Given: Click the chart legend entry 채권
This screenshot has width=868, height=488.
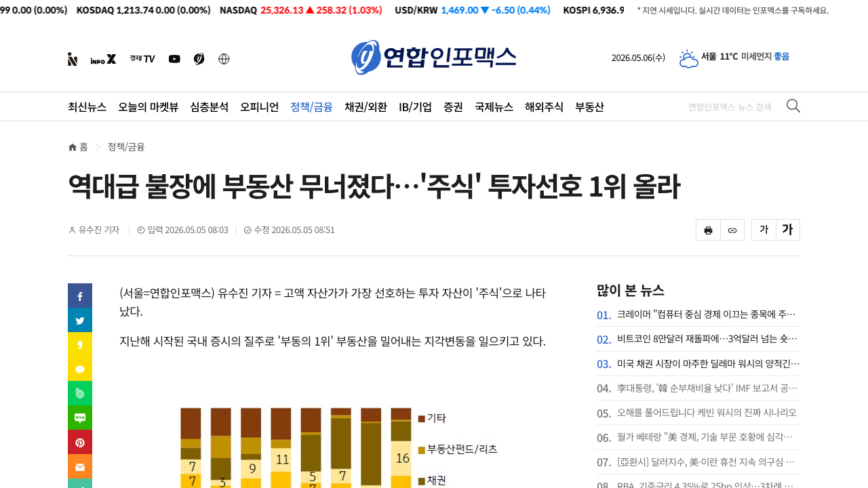Looking at the screenshot, I should tap(432, 481).
